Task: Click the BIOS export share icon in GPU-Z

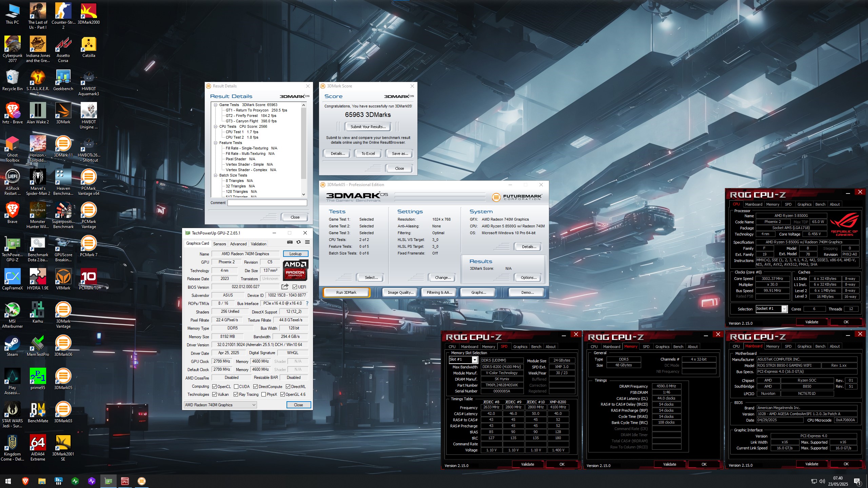Action: pos(285,287)
